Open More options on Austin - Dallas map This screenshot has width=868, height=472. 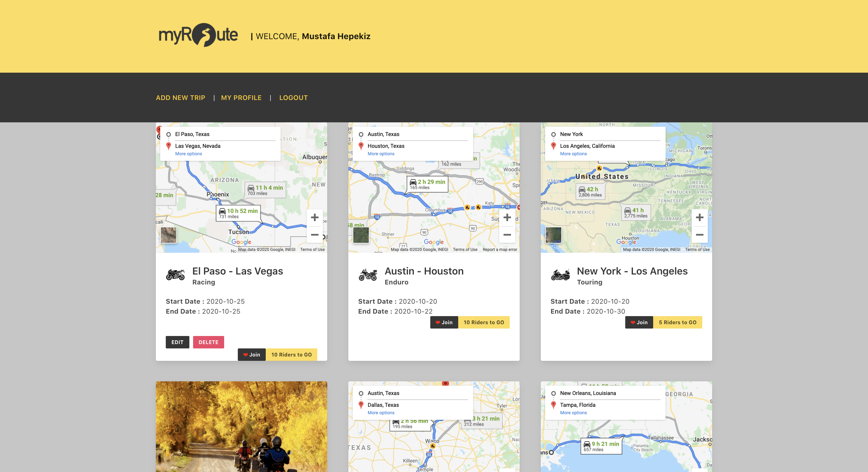click(x=381, y=413)
